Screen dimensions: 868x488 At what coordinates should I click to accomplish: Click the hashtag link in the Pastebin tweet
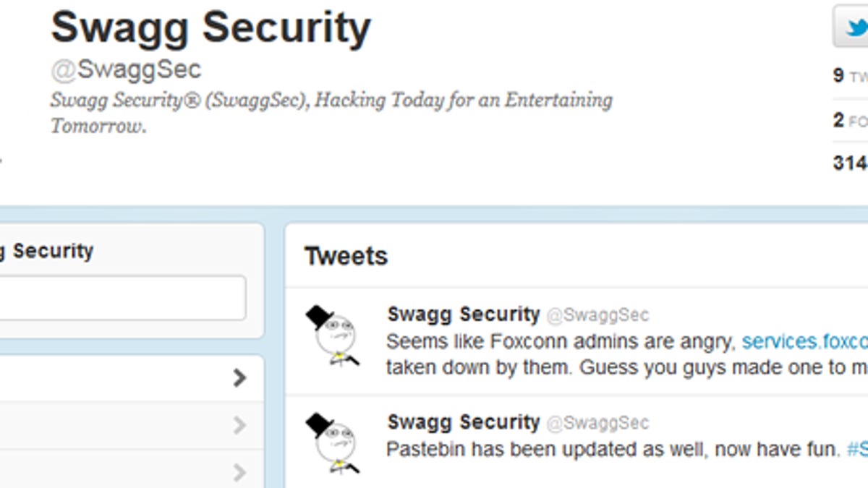point(857,449)
